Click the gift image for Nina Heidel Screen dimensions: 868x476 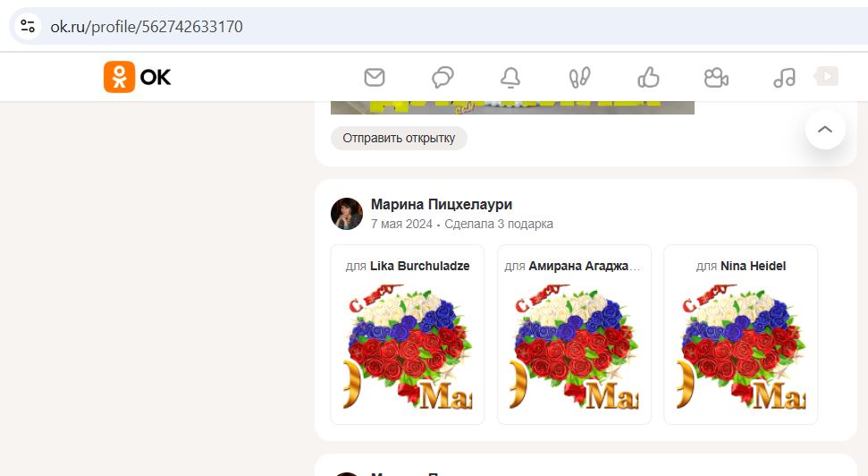click(741, 347)
